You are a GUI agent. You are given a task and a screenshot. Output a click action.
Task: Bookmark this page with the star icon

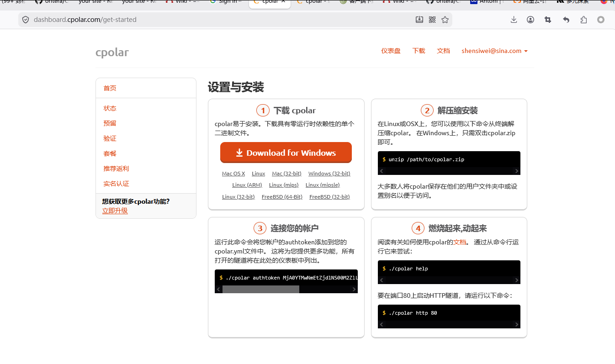tap(445, 20)
